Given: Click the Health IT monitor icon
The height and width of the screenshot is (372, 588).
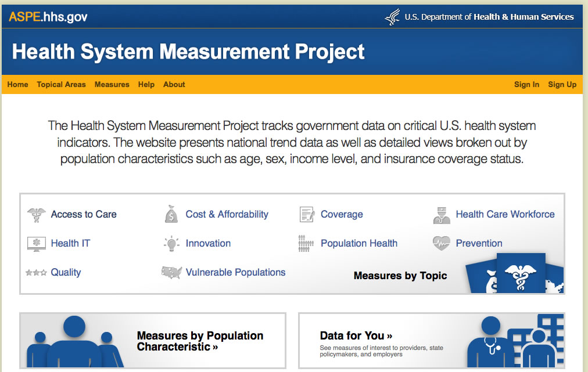Looking at the screenshot, I should click(x=37, y=244).
